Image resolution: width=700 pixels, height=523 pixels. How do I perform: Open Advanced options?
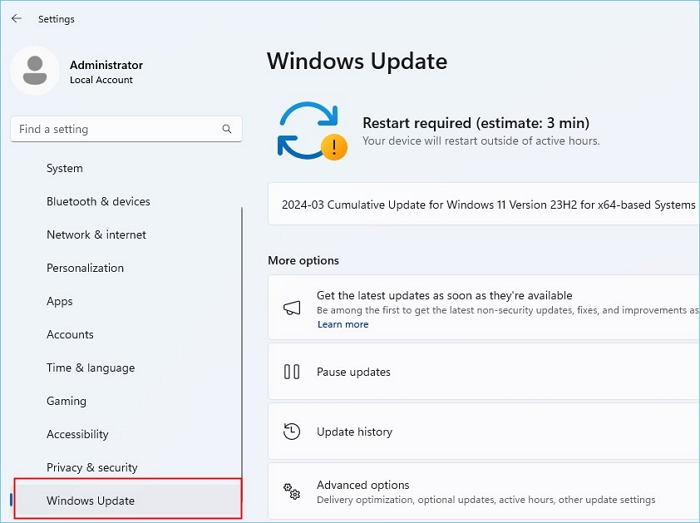pyautogui.click(x=484, y=491)
